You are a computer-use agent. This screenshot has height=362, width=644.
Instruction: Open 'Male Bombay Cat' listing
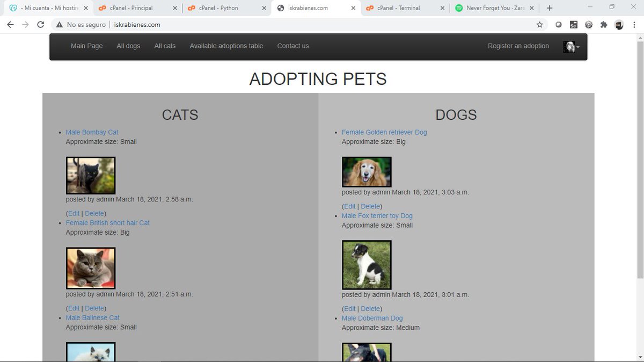click(x=92, y=132)
